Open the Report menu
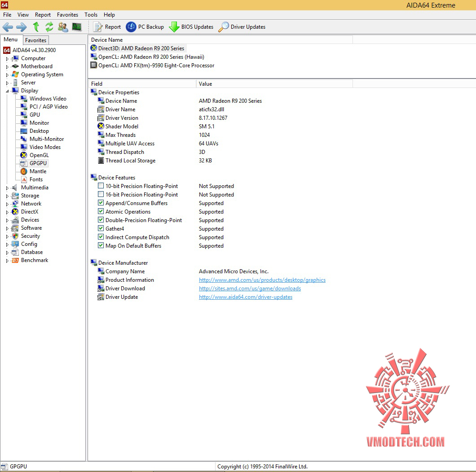The width and height of the screenshot is (476, 472). [x=43, y=14]
